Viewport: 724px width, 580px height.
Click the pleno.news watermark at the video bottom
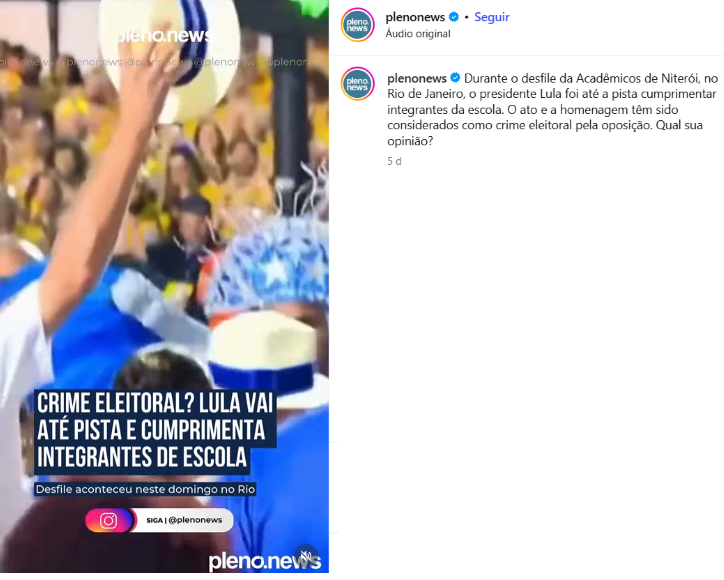[265, 561]
